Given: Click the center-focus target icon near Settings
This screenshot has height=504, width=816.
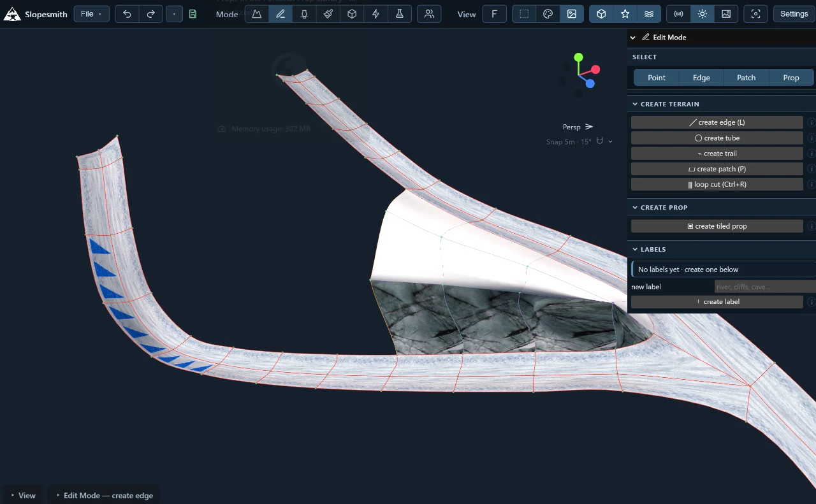Looking at the screenshot, I should (x=755, y=14).
